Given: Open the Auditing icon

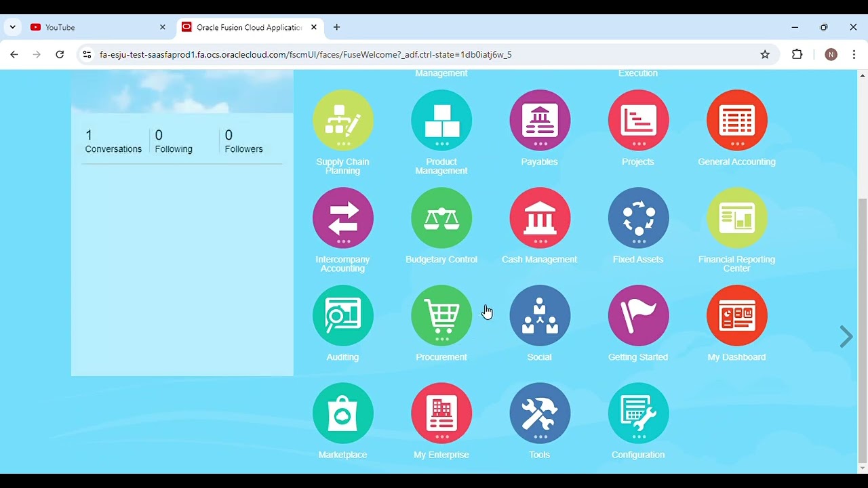Looking at the screenshot, I should tap(343, 315).
